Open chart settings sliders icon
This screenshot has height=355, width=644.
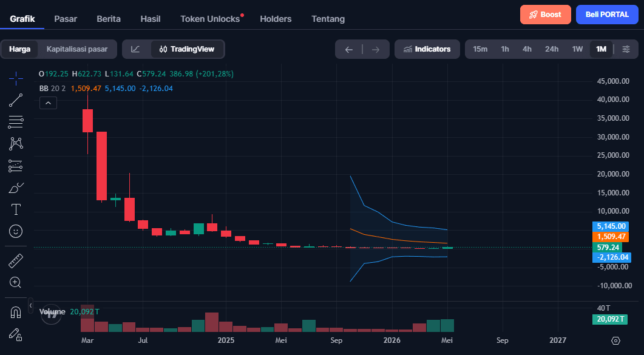click(626, 49)
